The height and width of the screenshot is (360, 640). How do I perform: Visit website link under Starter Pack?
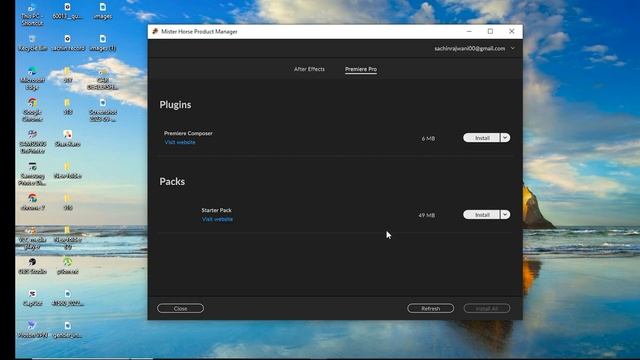(217, 219)
